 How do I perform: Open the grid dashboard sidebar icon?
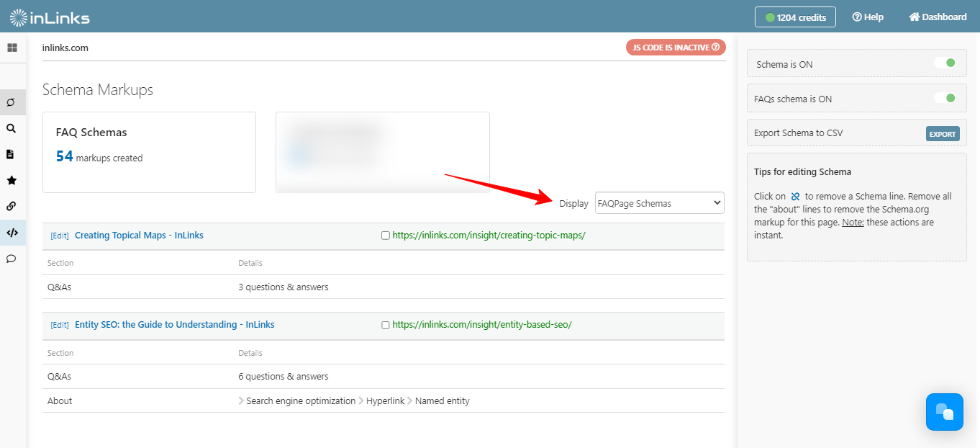pos(12,48)
